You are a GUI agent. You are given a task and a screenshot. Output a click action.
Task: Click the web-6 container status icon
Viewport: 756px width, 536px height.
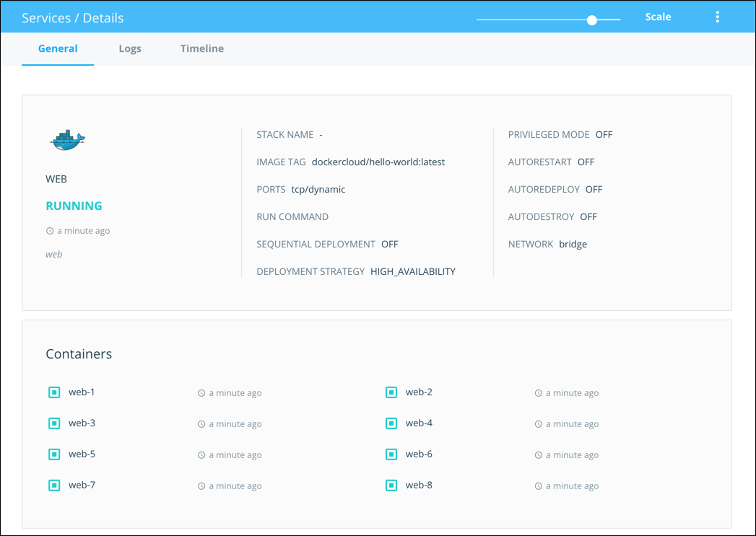[x=391, y=454]
